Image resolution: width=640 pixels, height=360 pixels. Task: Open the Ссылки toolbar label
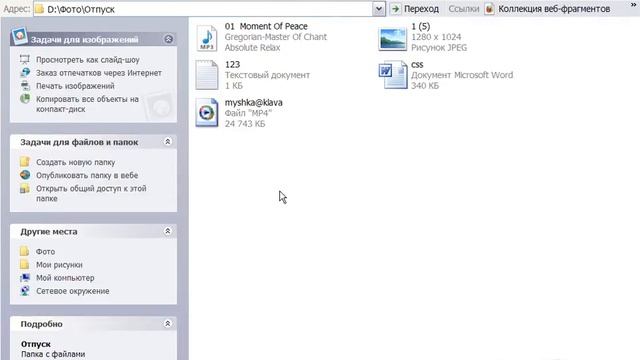[464, 9]
